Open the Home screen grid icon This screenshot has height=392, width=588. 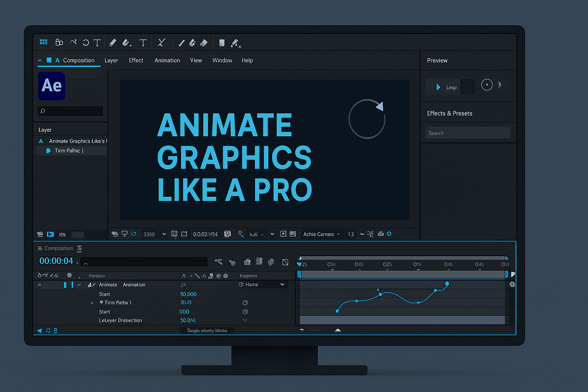point(43,42)
